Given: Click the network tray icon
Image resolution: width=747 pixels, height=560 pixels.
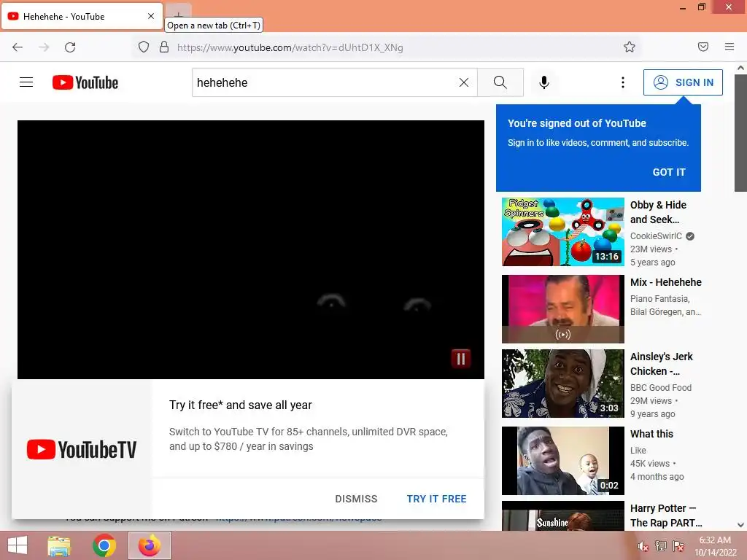Looking at the screenshot, I should (x=660, y=545).
